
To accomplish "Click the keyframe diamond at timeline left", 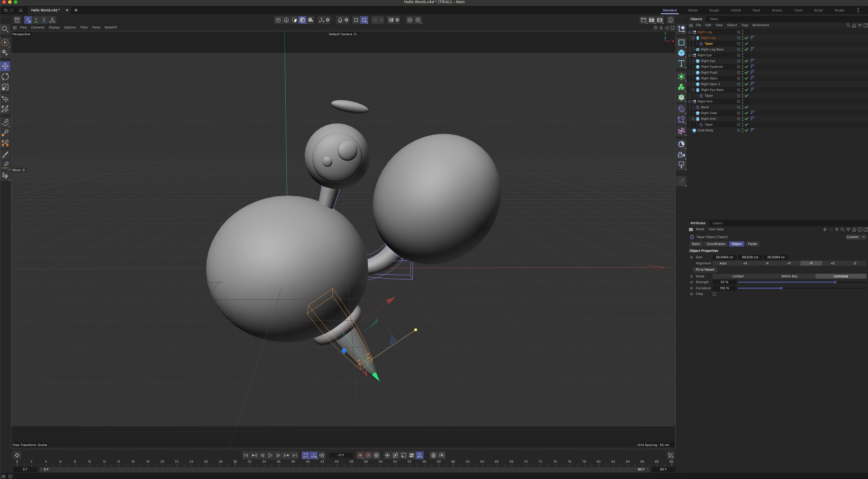I will 17,455.
